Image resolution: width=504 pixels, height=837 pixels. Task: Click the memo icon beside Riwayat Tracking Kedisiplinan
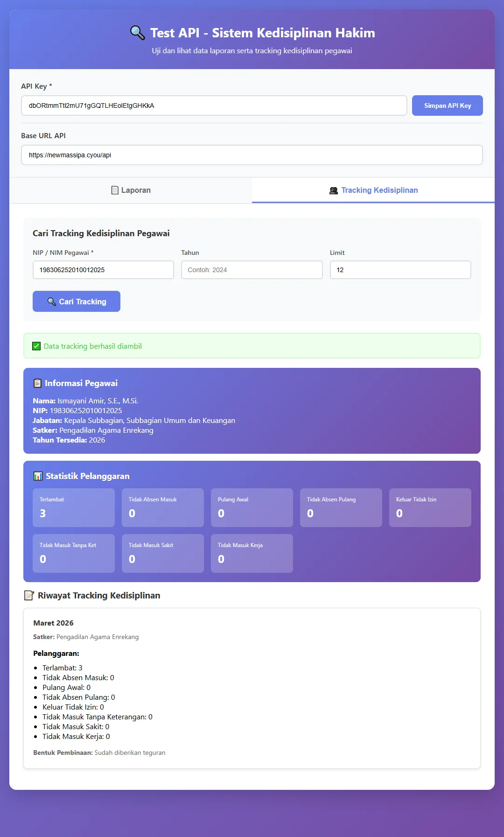(x=29, y=595)
